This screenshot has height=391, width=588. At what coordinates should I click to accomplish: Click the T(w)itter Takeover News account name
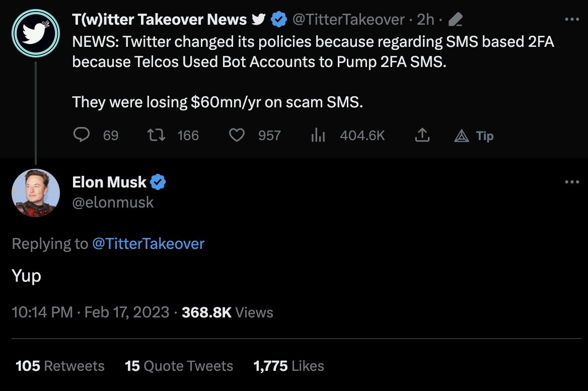click(159, 20)
